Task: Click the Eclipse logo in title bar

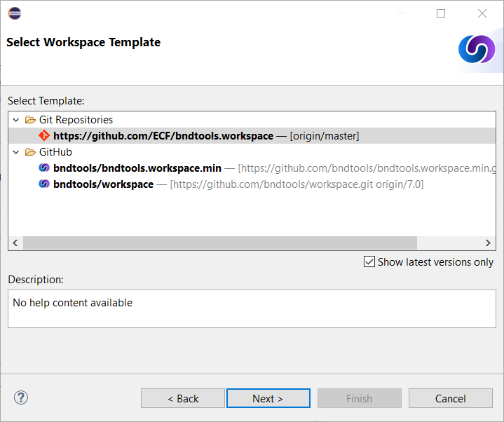Action: [15, 13]
